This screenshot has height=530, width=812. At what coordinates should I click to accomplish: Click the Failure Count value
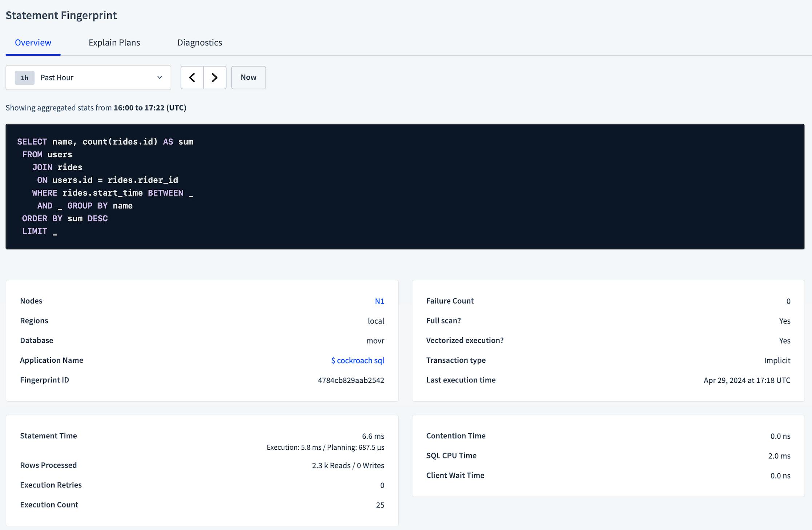(788, 301)
